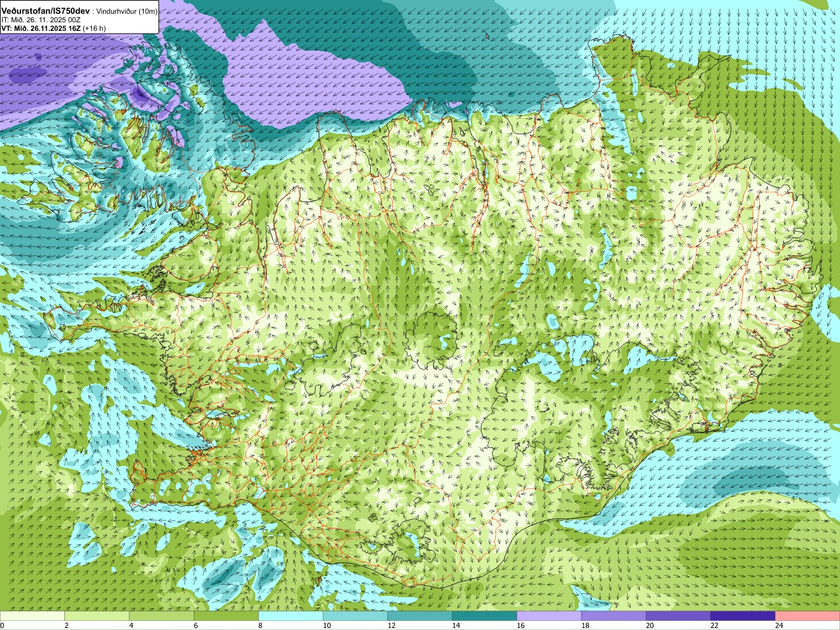The width and height of the screenshot is (840, 630).
Task: Click the 'IT: Mið. 26. 11. 2025 00Z' line
Action: tap(41, 20)
